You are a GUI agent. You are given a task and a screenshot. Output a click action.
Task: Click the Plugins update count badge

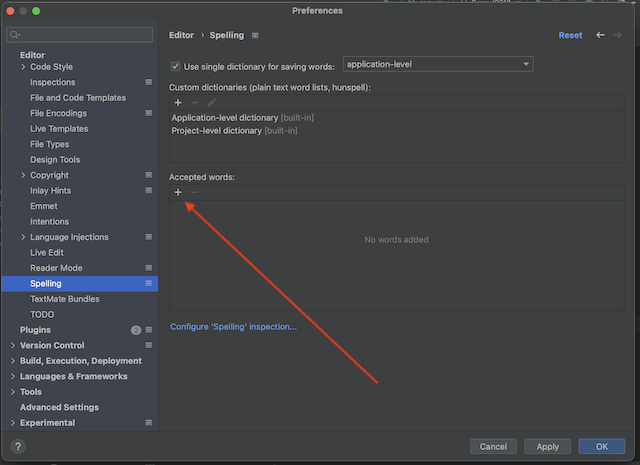coord(136,330)
